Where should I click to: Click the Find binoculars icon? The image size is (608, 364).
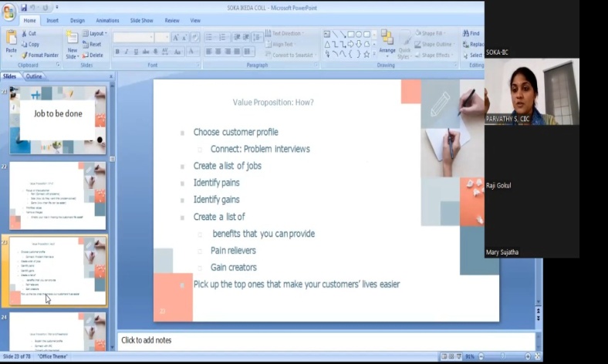click(472, 34)
